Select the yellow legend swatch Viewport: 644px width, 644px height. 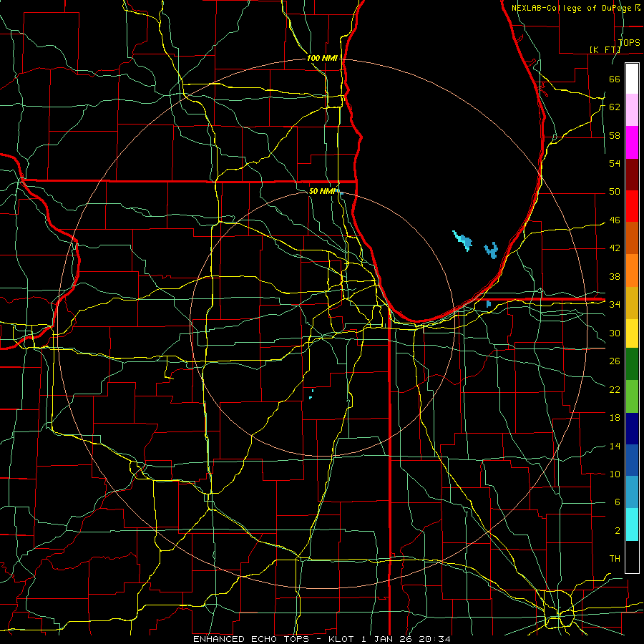coord(632,333)
